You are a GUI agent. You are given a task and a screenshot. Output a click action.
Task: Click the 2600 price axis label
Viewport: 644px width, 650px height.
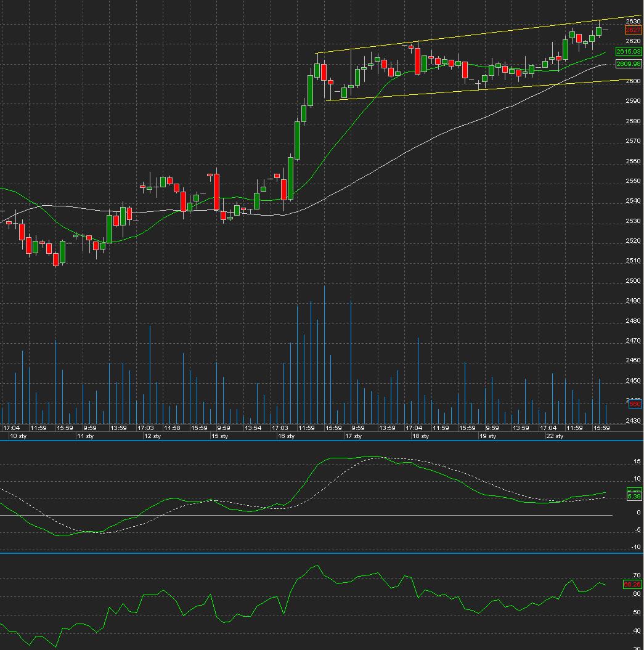pos(632,81)
